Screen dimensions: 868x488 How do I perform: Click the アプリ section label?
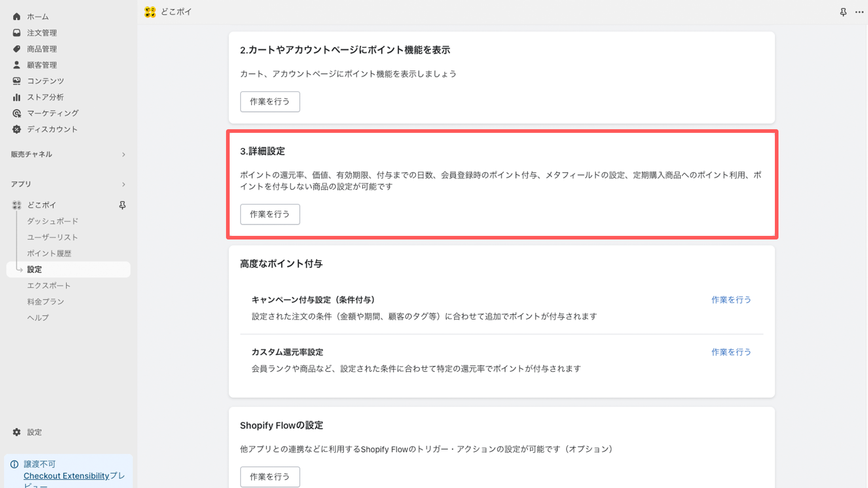pyautogui.click(x=21, y=184)
